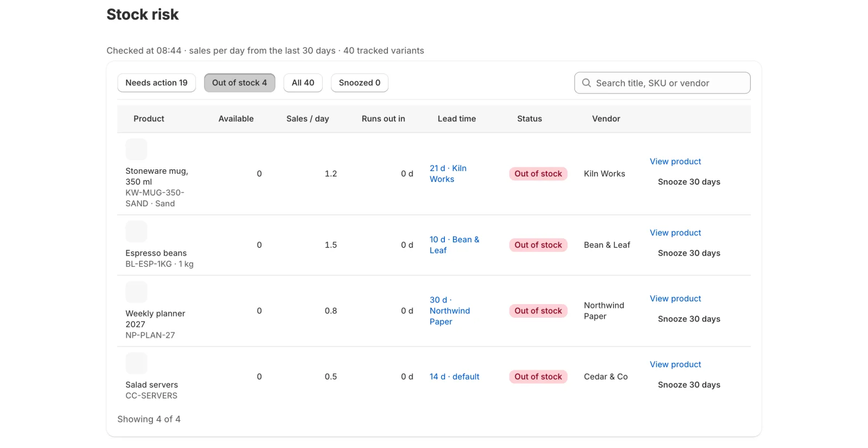Click the Vendor column header

tap(606, 118)
